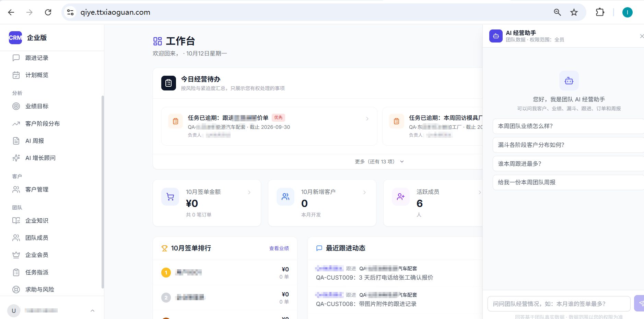
Task: Click the shopping cart icon on 签单金额 card
Action: pyautogui.click(x=170, y=197)
